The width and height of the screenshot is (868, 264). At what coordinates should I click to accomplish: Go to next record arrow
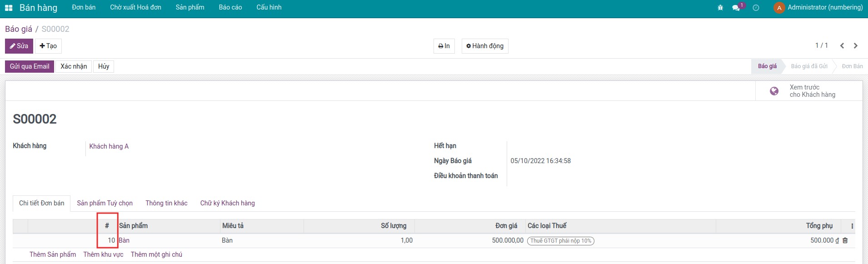click(x=856, y=46)
